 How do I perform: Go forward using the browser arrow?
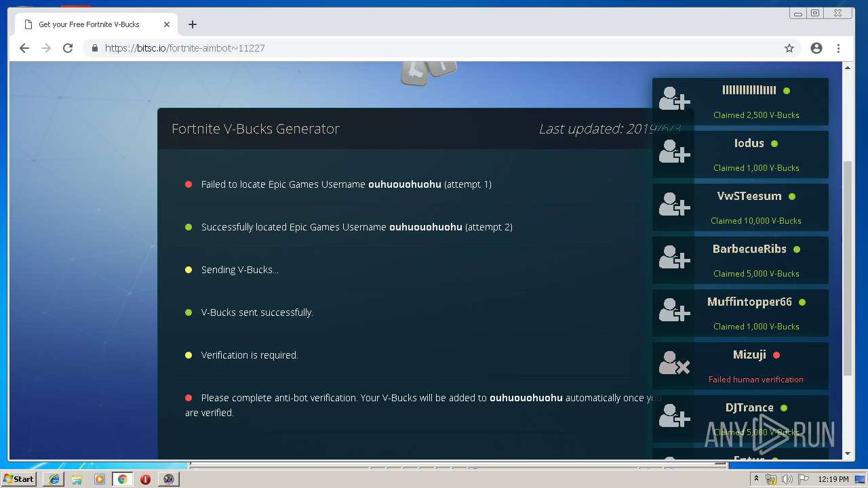click(46, 48)
